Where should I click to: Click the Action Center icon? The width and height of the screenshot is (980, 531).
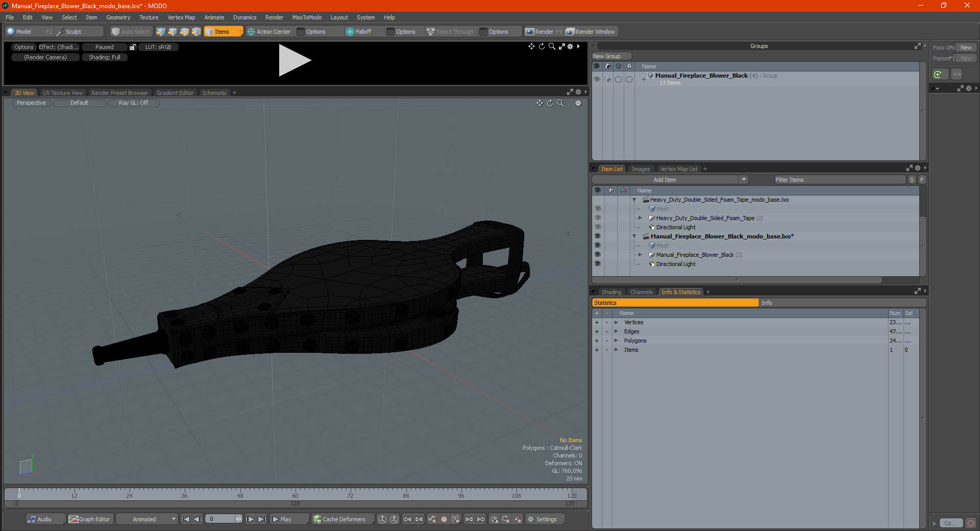tap(251, 32)
